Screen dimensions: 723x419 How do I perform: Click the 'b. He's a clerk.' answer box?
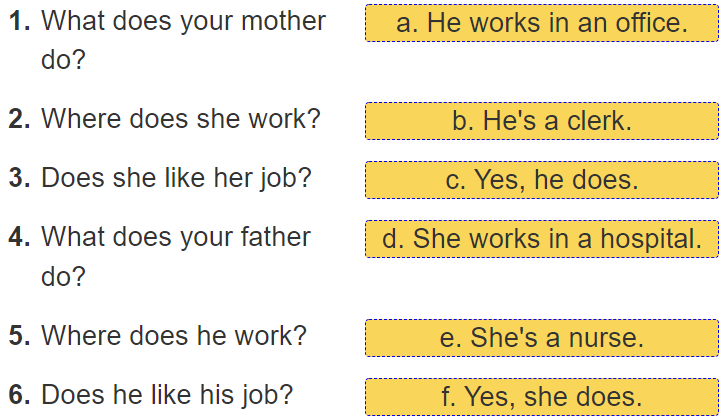[x=541, y=121]
